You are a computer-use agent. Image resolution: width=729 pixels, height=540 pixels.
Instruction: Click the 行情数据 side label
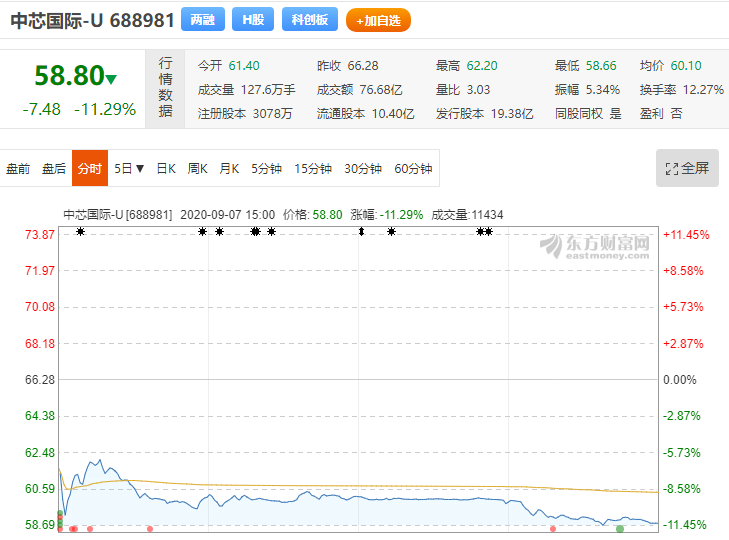pyautogui.click(x=165, y=87)
